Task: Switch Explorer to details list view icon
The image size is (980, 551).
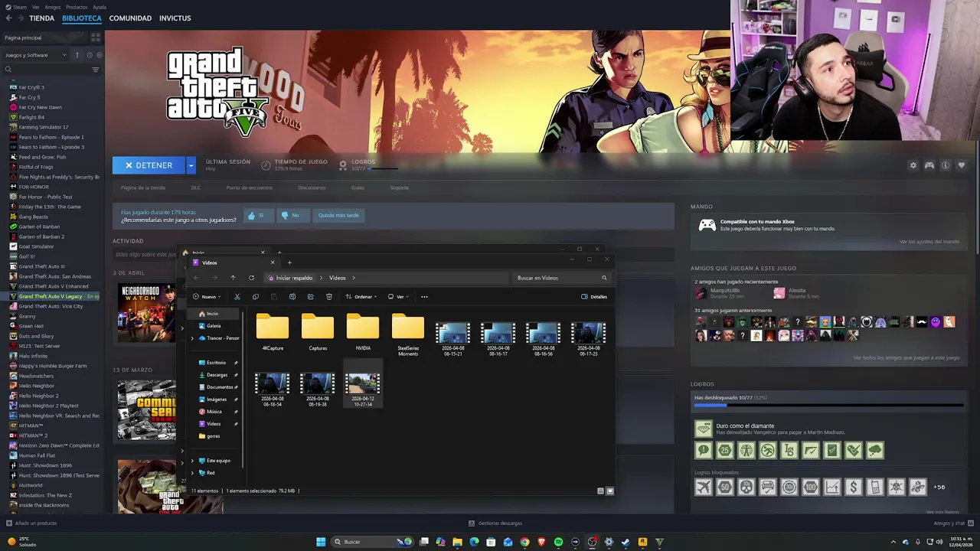Action: pyautogui.click(x=601, y=491)
